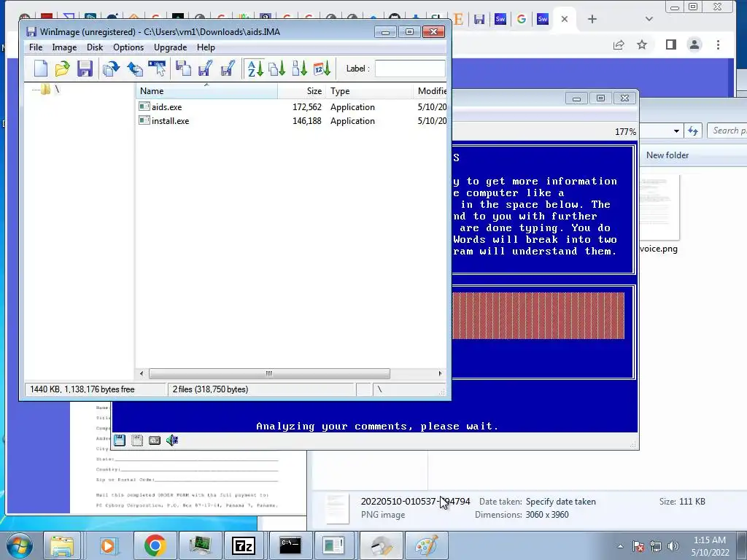Viewport: 747px width, 560px height.
Task: Close the active Chrome tab
Action: coord(565,19)
